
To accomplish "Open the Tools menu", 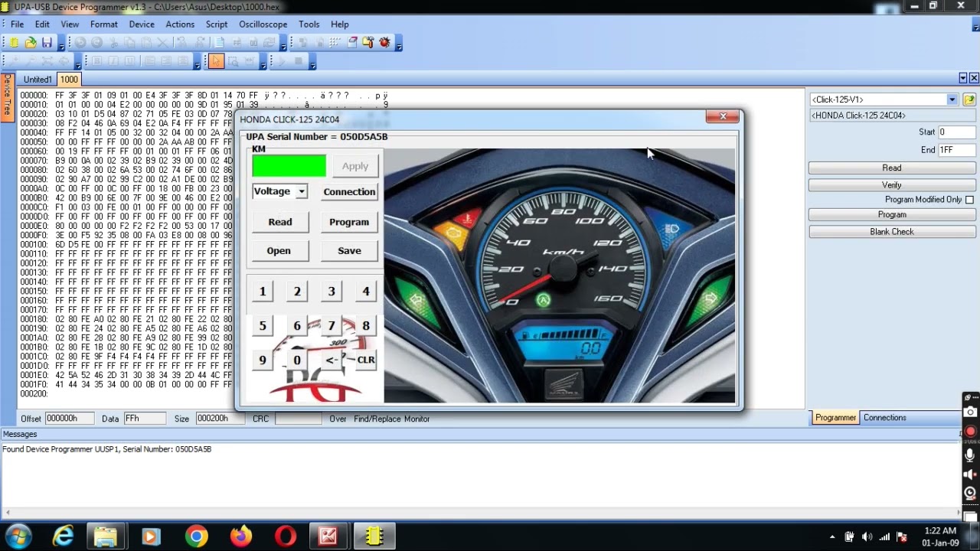I will tap(309, 24).
